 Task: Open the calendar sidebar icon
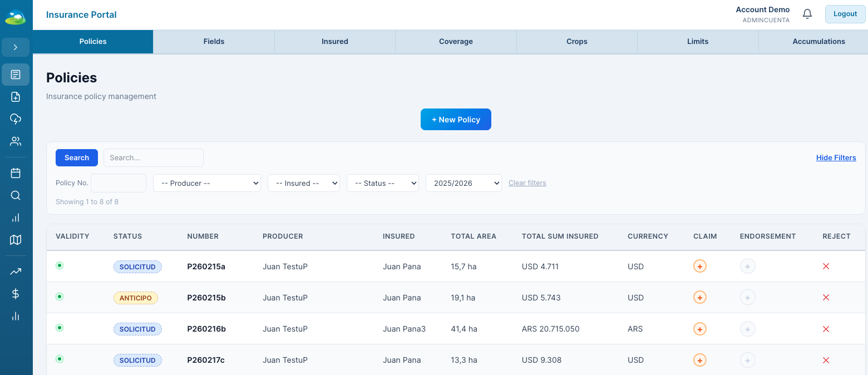point(16,173)
